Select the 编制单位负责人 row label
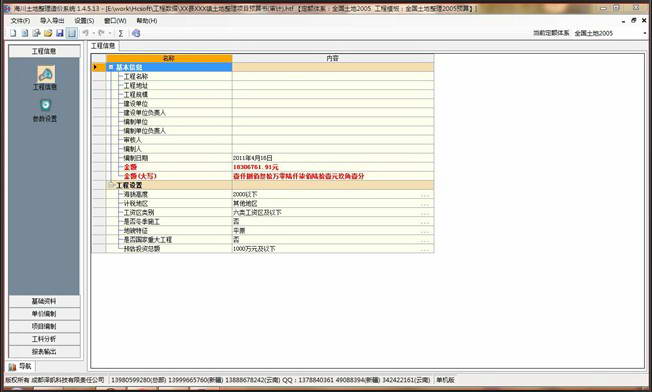652x392 pixels. pos(144,131)
